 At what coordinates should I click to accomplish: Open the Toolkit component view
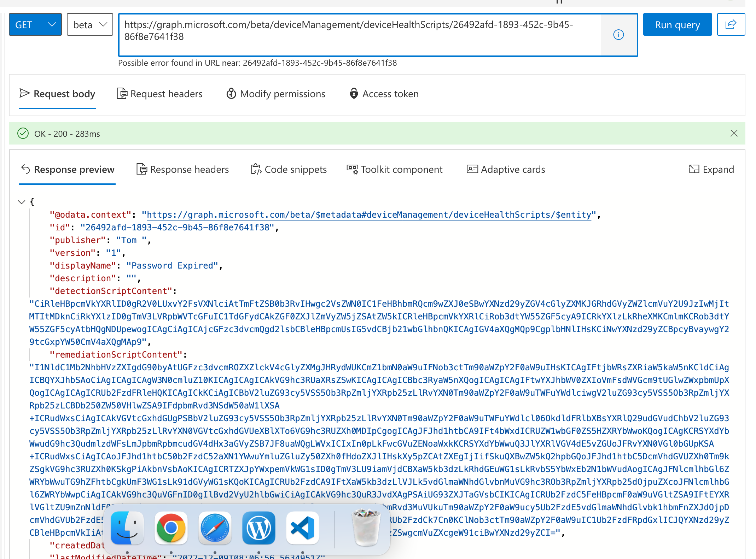click(395, 169)
